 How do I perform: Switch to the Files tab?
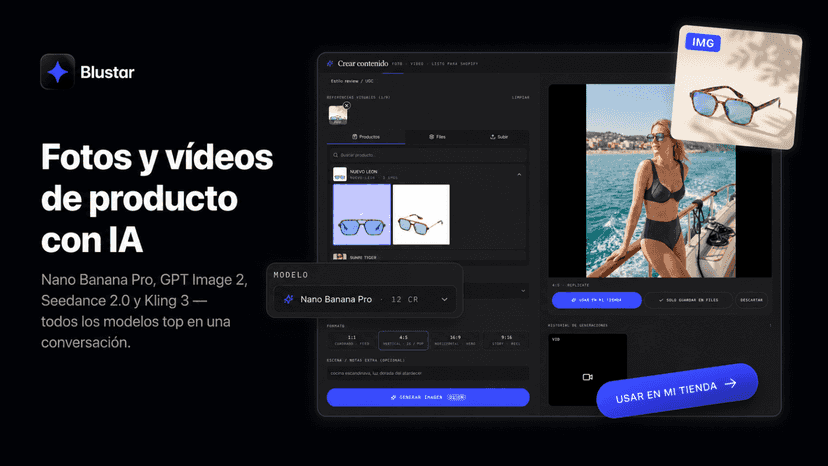pos(437,137)
